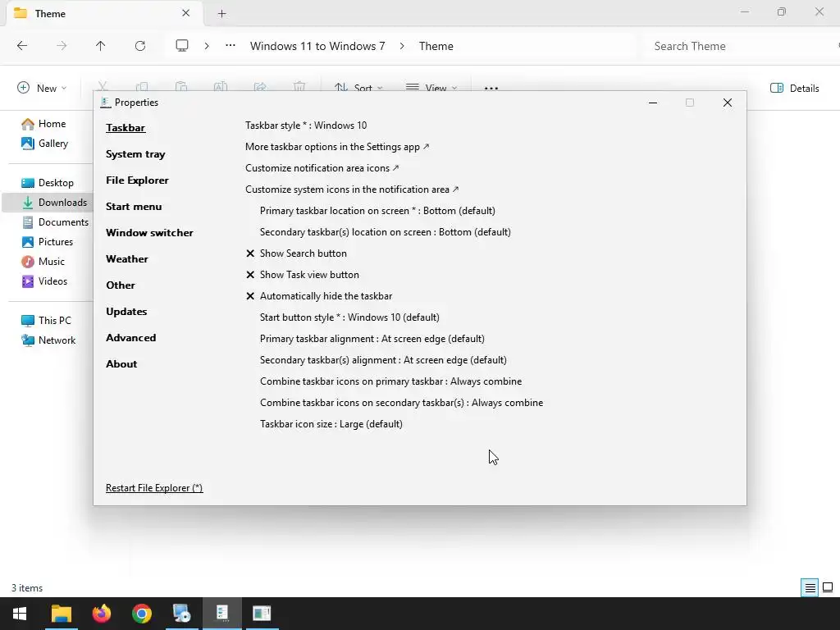Switch to details list view icon

(x=810, y=587)
